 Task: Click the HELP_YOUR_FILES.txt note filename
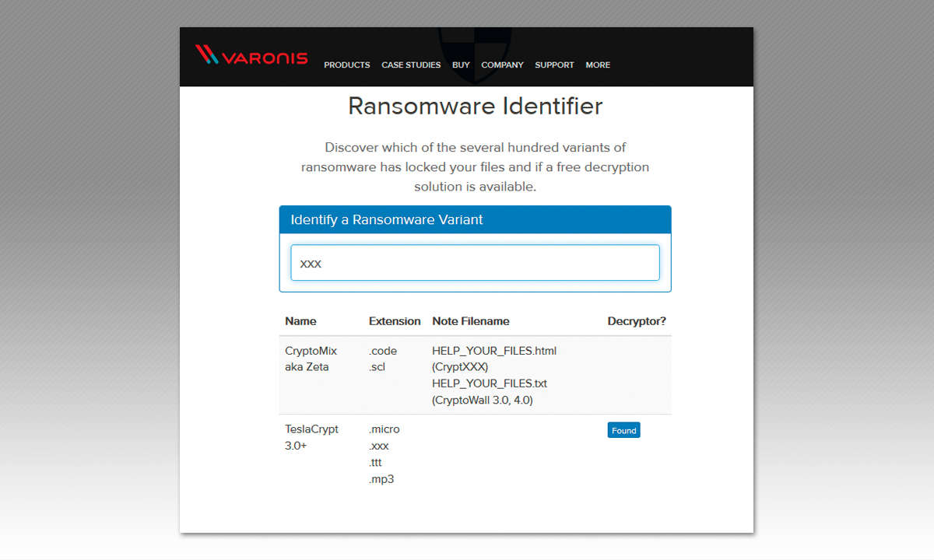coord(490,383)
